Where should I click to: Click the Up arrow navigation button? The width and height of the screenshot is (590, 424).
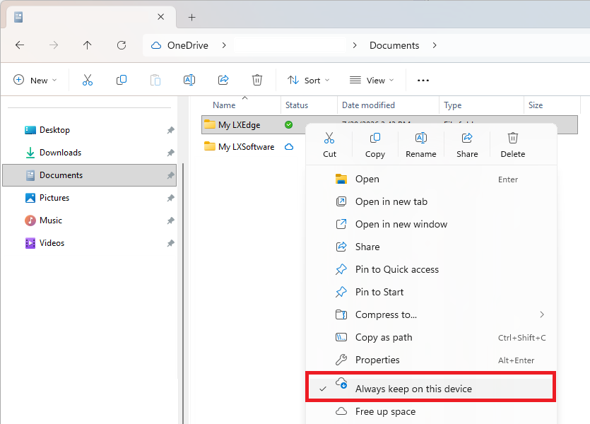87,46
